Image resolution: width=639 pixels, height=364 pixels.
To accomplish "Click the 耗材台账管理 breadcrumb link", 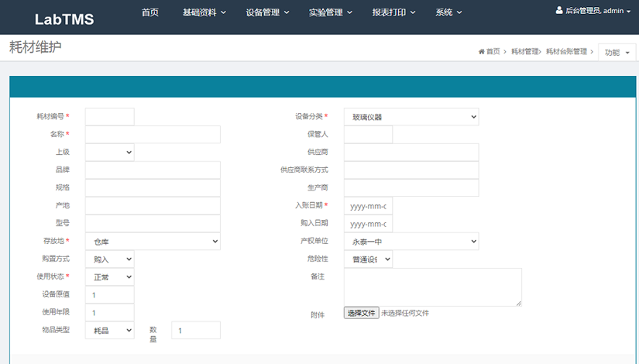I will click(566, 52).
